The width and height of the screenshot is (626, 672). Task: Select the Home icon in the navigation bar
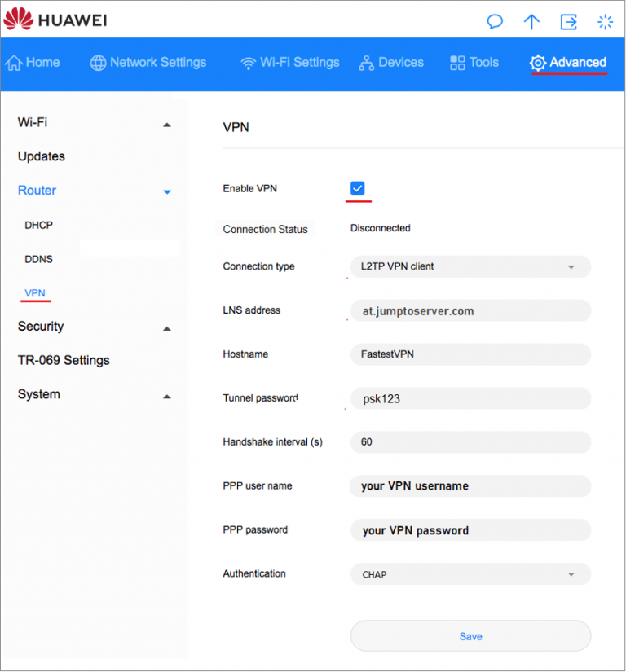15,61
